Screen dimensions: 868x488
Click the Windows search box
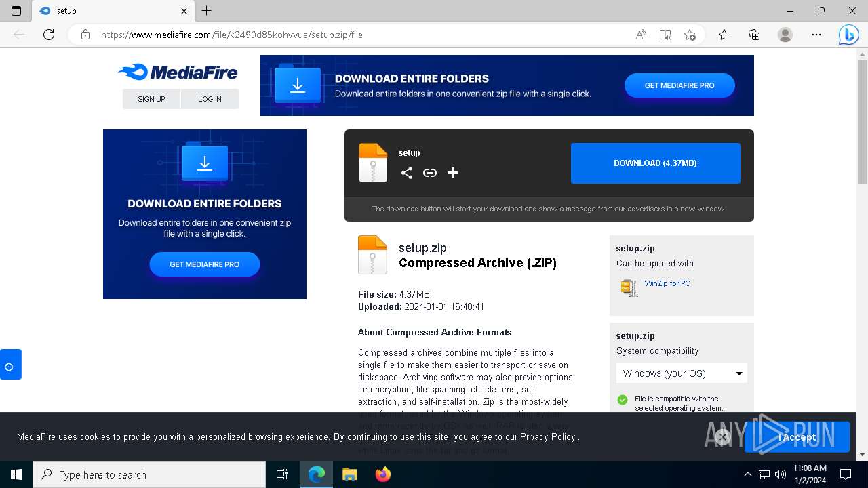click(149, 474)
